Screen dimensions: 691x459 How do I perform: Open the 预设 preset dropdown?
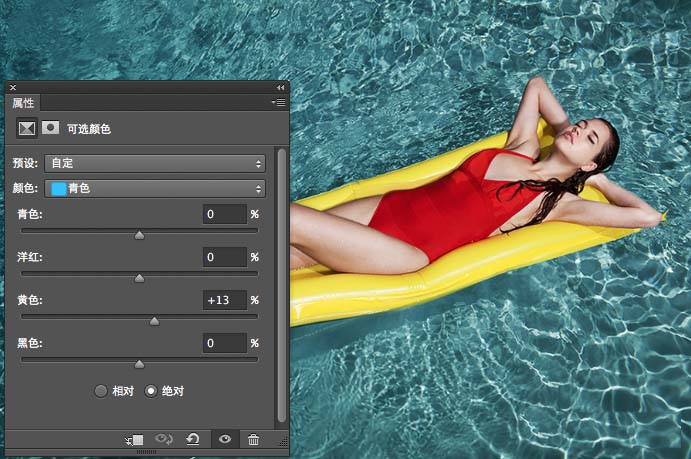(155, 163)
